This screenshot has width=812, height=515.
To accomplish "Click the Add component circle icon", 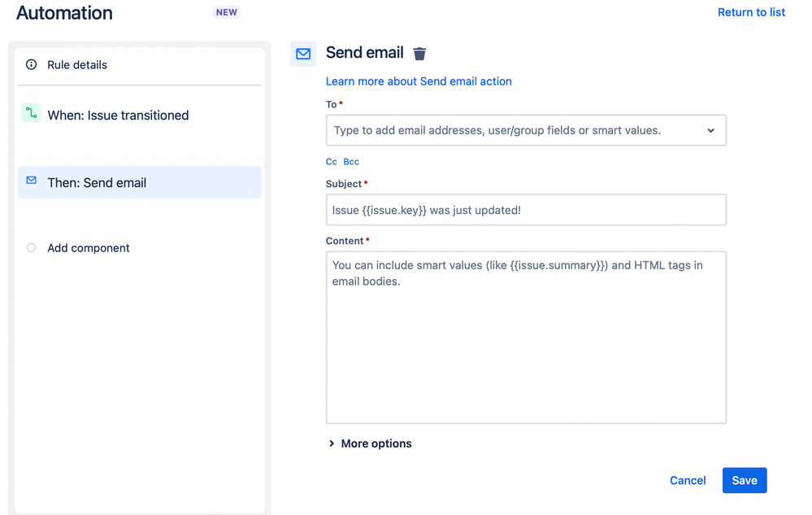I will [x=31, y=247].
